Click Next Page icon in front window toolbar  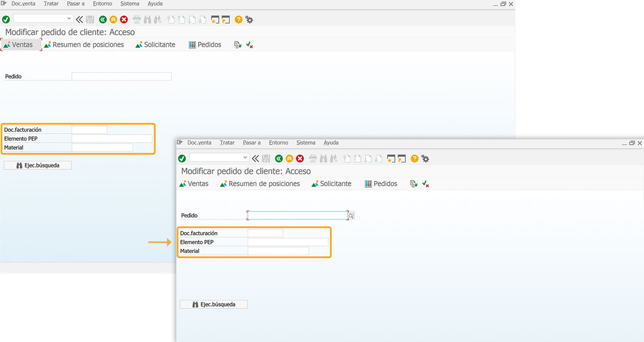(368, 159)
